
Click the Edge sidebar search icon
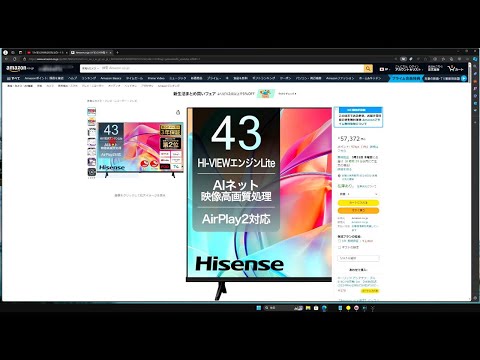[x=475, y=67]
